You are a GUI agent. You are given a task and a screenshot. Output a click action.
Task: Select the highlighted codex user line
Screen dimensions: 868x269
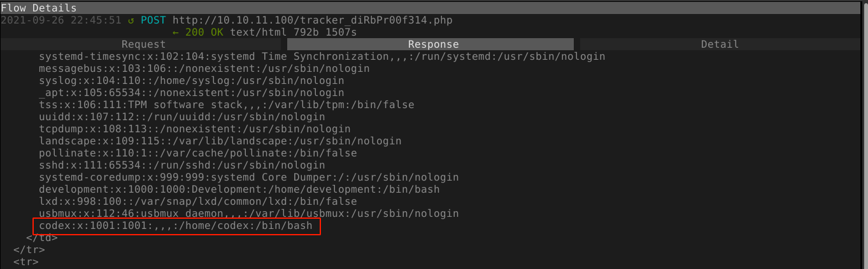[176, 226]
